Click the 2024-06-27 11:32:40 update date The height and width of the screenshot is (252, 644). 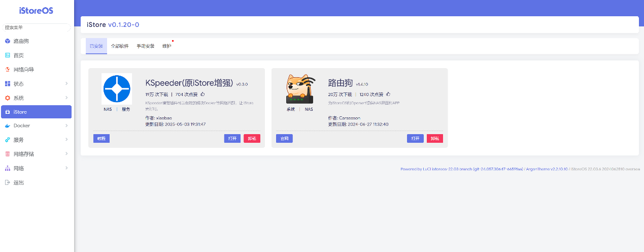tap(368, 124)
